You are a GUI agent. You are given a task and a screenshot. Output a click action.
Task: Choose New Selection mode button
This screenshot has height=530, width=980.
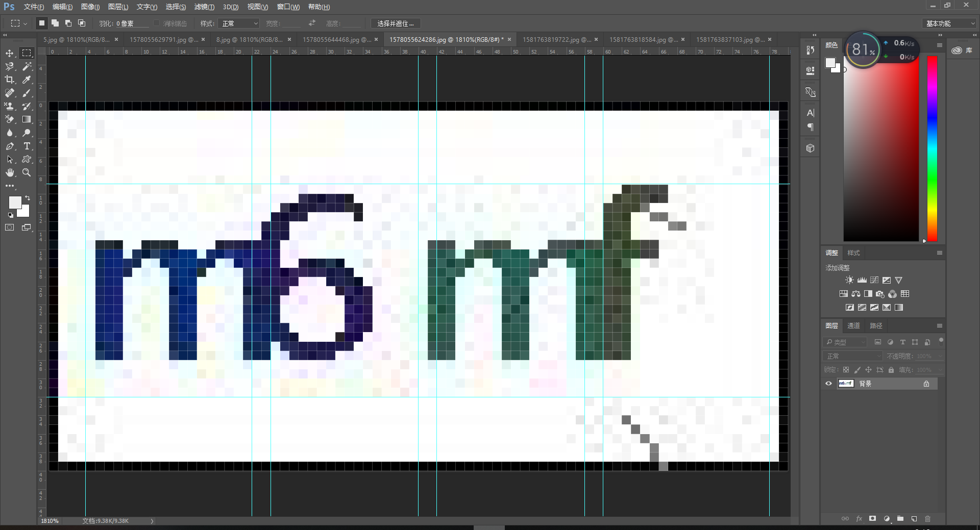(42, 23)
